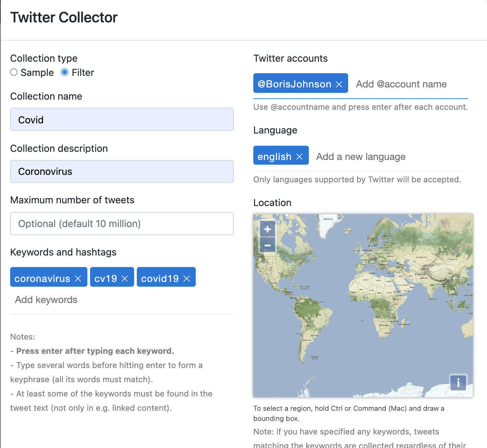Select the Sample collection type
487x448 pixels.
(14, 72)
